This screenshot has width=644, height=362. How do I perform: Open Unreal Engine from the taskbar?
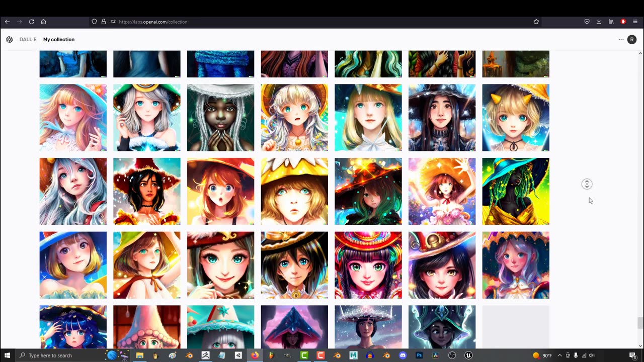click(468, 355)
